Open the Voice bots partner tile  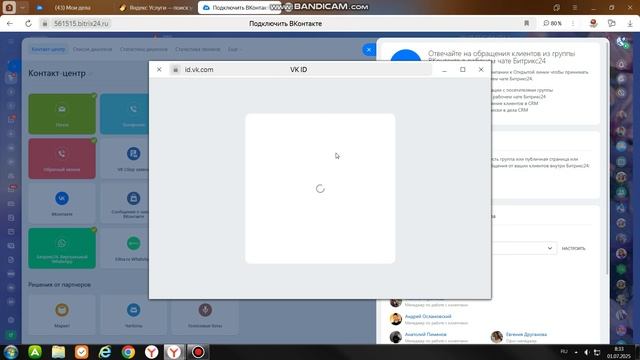[205, 315]
